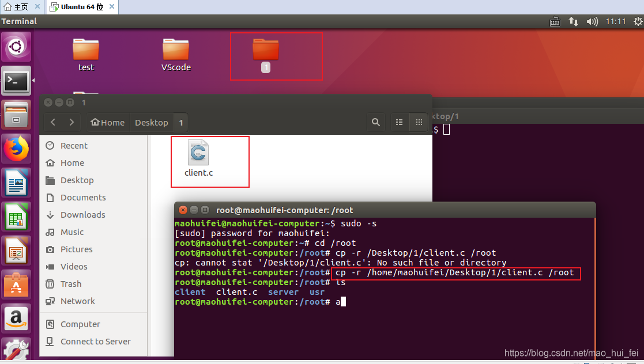Open Trash in Files sidebar
Viewport: 644px width, 364px height.
pyautogui.click(x=93, y=283)
